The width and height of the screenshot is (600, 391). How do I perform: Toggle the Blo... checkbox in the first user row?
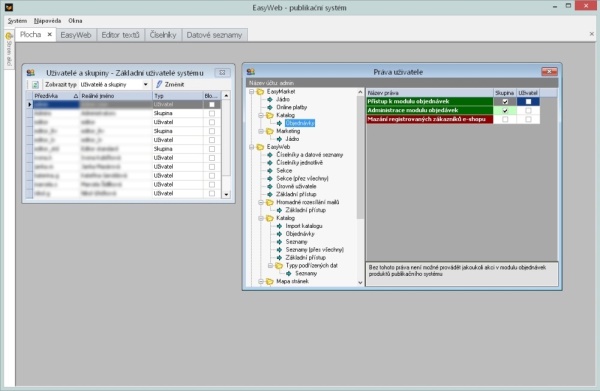click(x=212, y=104)
